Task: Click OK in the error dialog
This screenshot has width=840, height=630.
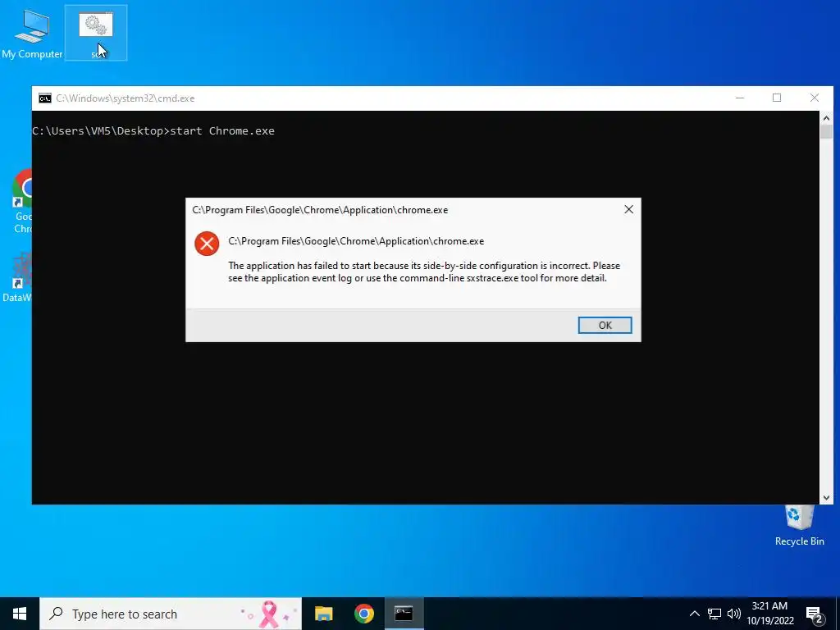Action: pyautogui.click(x=605, y=325)
